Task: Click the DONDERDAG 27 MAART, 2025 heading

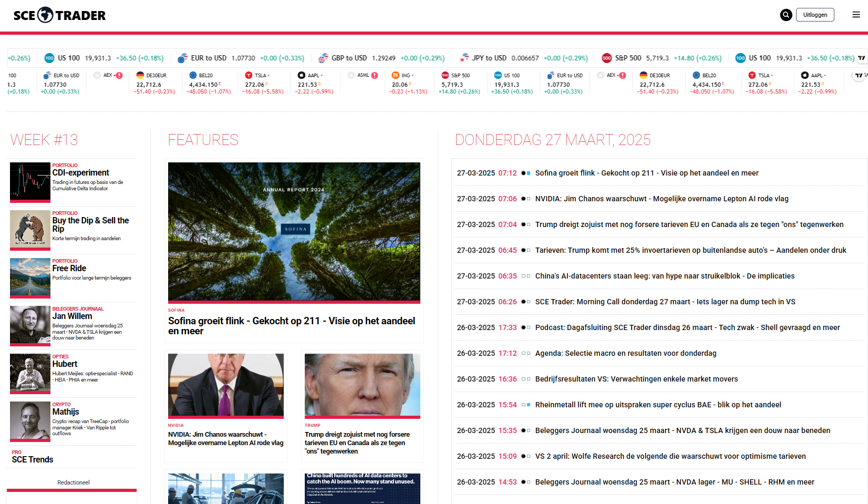Action: click(x=553, y=140)
